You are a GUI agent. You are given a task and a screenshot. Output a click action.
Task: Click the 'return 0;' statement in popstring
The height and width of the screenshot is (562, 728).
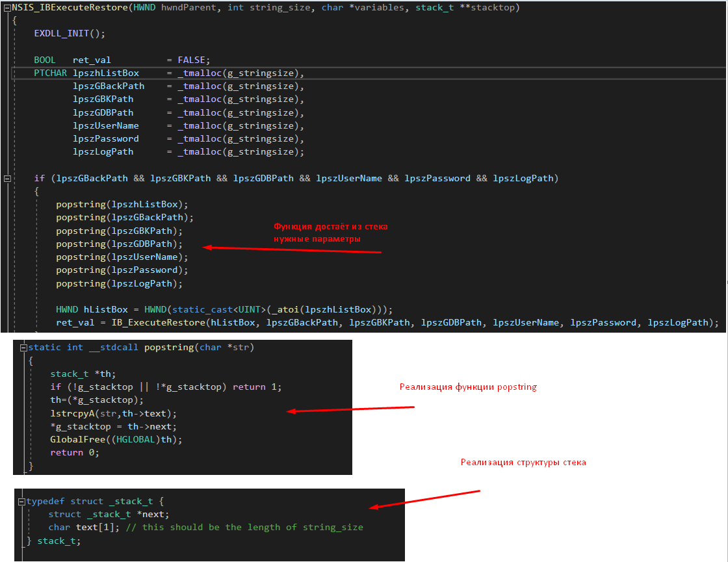point(74,453)
